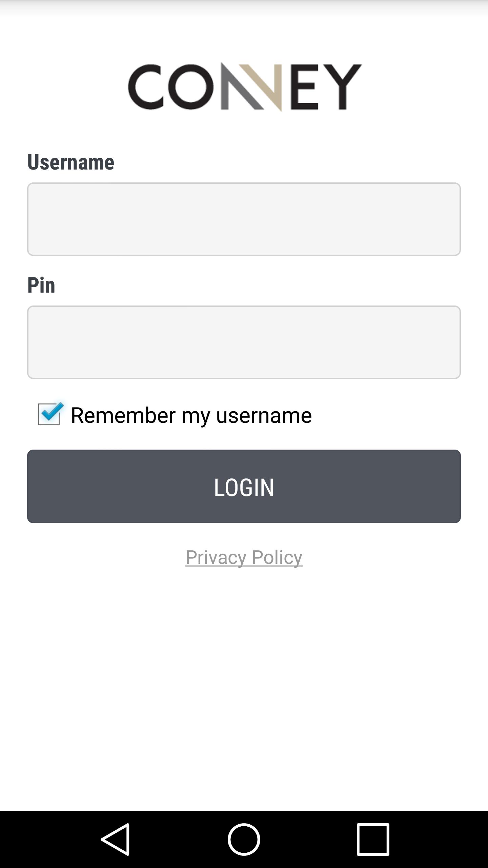Tap the word LOGIN on the dark button

tap(244, 487)
